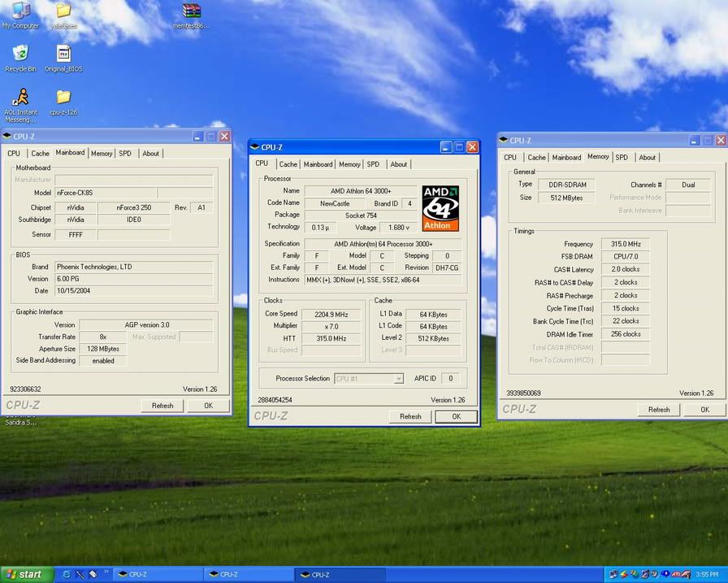Screen dimensions: 728x583
Task: Switch to CPU tab in Timings window
Action: pos(510,158)
